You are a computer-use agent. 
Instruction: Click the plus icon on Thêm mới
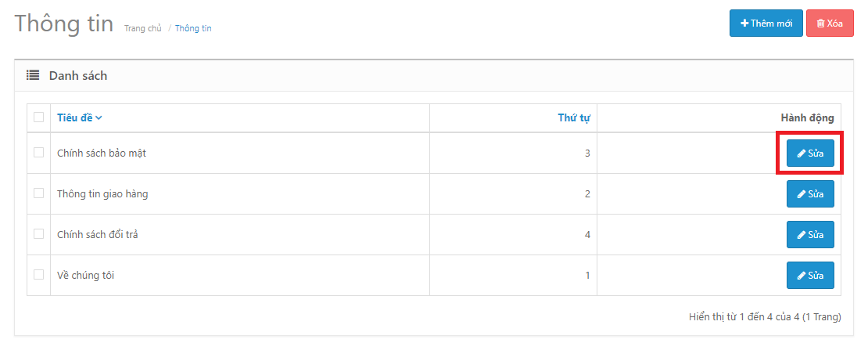tap(744, 23)
